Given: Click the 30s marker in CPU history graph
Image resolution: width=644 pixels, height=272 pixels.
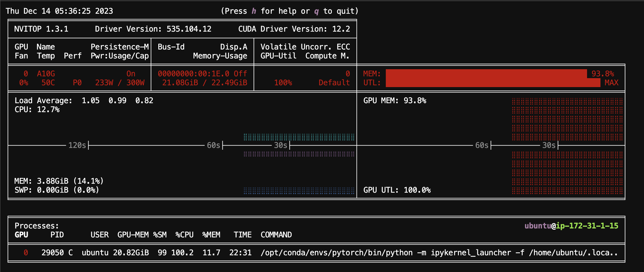Looking at the screenshot, I should click(x=281, y=145).
